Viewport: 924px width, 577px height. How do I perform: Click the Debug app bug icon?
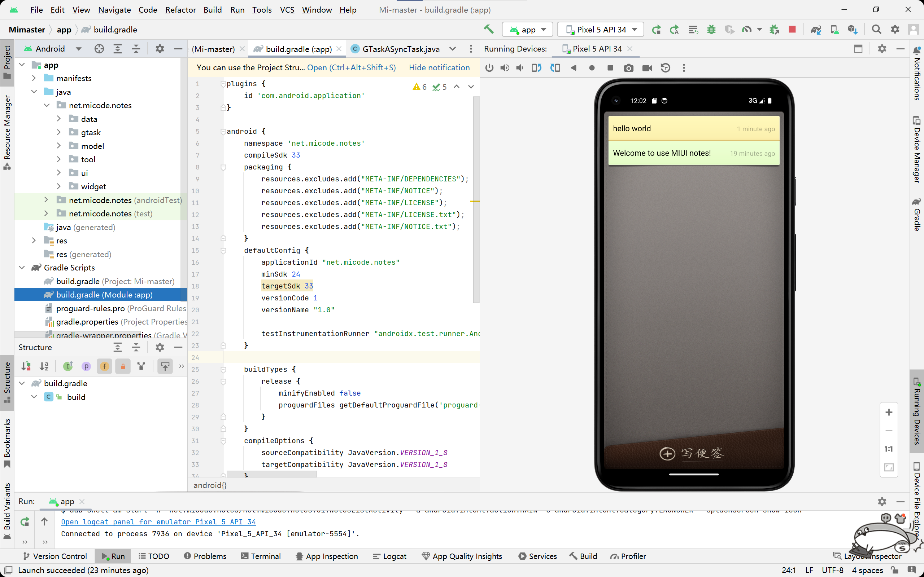(711, 29)
